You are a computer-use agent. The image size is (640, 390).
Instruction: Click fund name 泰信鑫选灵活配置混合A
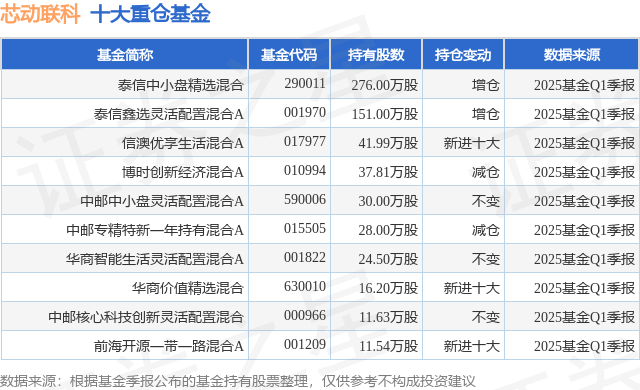coord(169,114)
